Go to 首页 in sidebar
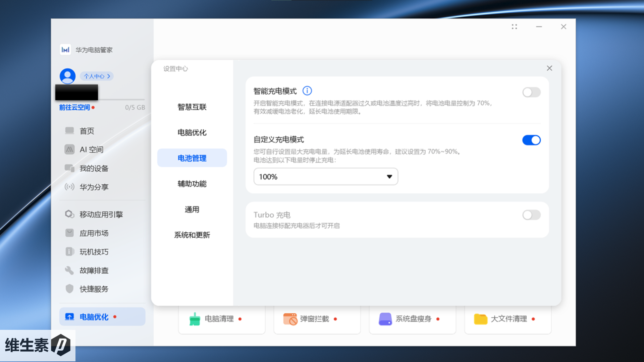The image size is (644, 362). 87,131
